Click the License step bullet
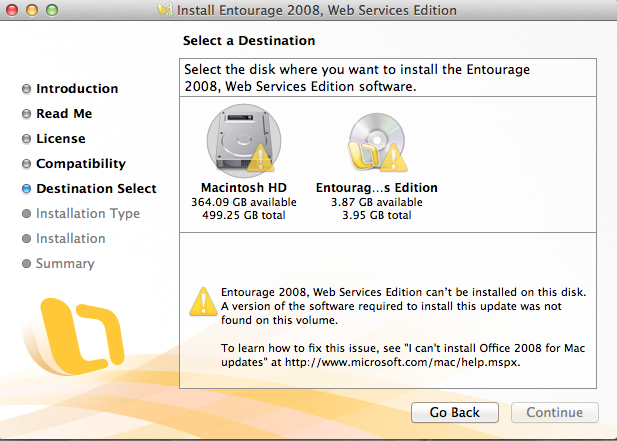The height and width of the screenshot is (441, 617). pyautogui.click(x=26, y=139)
